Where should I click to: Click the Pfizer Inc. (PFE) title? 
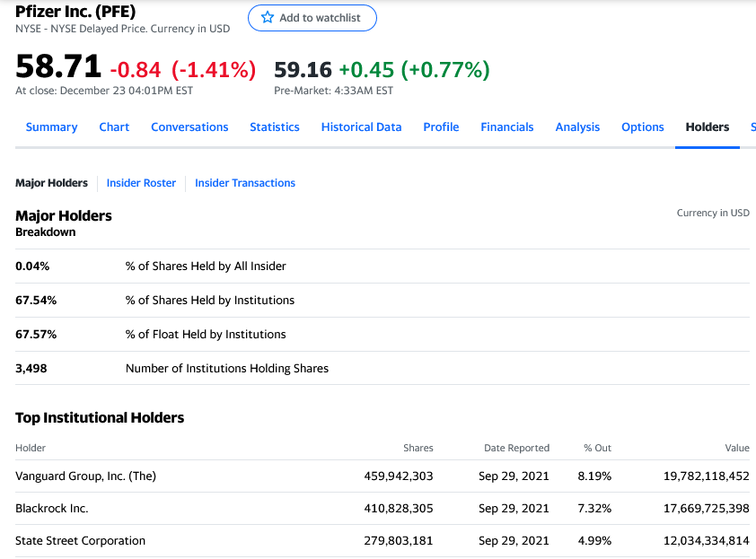[x=75, y=11]
